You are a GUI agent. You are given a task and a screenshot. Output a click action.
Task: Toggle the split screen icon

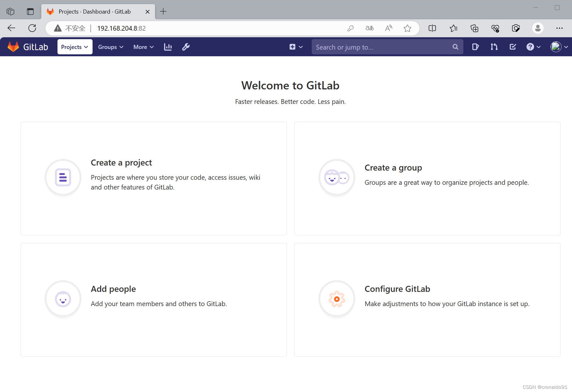(432, 28)
